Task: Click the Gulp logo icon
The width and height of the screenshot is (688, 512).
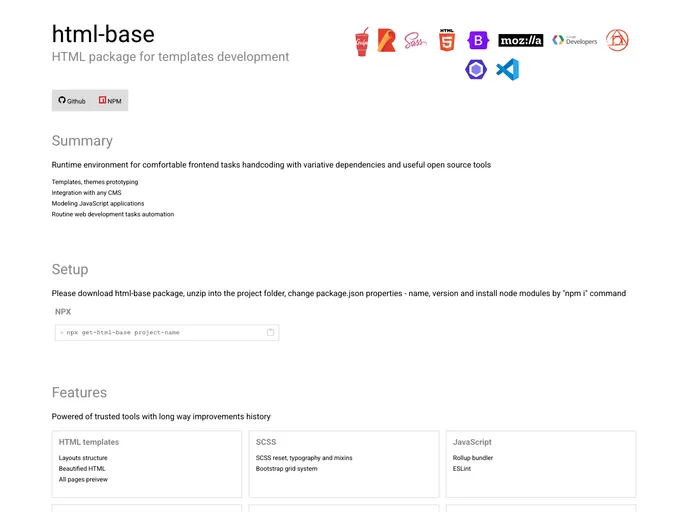Action: pyautogui.click(x=362, y=41)
